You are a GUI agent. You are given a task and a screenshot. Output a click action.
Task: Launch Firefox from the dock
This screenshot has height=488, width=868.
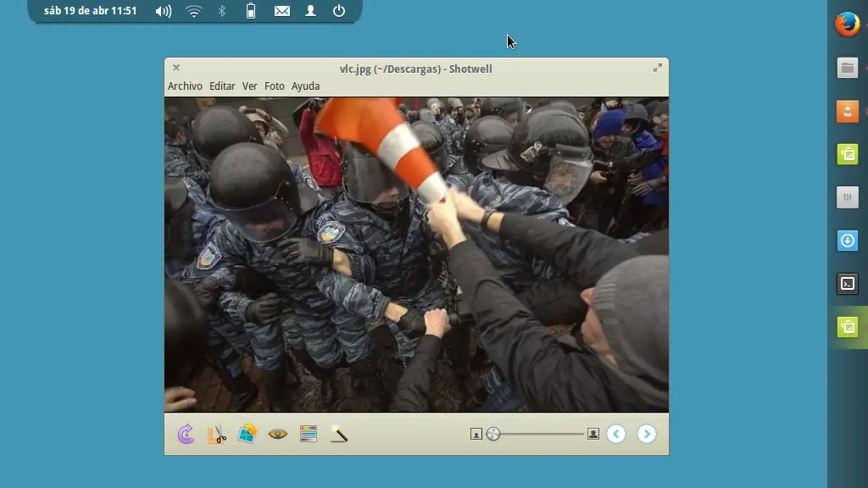[x=847, y=25]
